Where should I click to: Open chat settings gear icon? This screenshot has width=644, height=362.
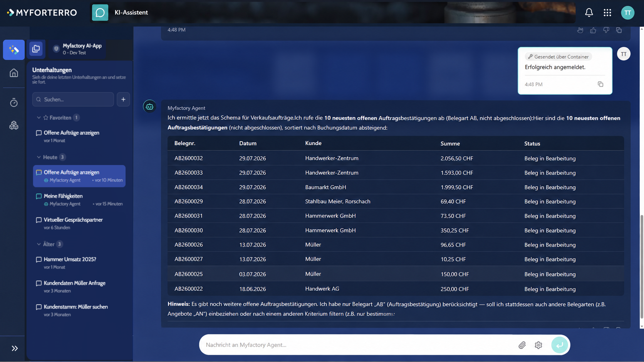point(538,345)
